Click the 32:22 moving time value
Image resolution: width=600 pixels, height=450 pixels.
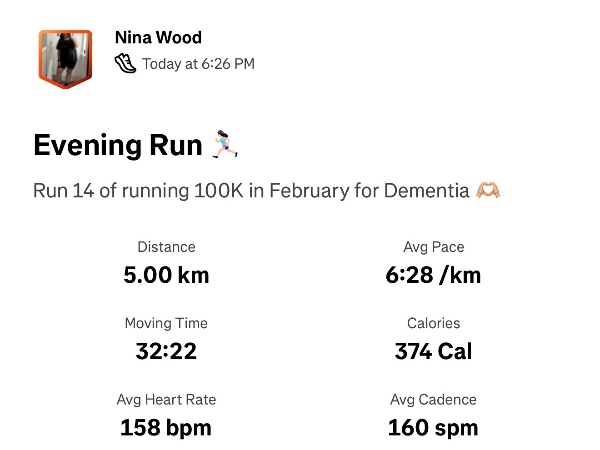coord(166,351)
